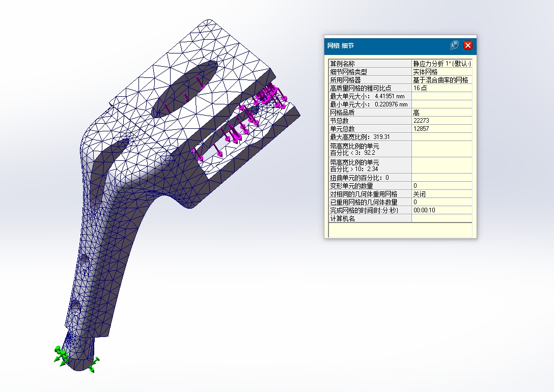
Task: Select the green fixture arrow at the bottom-right of the tip
Action: point(94,365)
